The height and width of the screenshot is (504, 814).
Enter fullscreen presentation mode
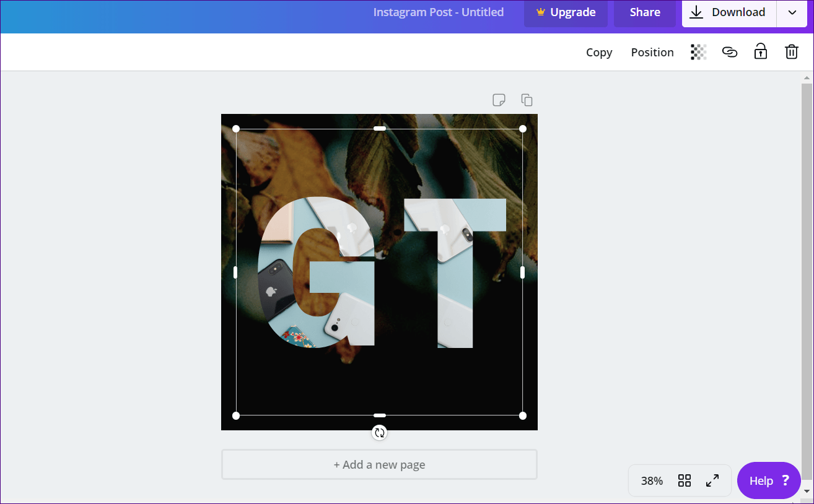click(x=712, y=480)
